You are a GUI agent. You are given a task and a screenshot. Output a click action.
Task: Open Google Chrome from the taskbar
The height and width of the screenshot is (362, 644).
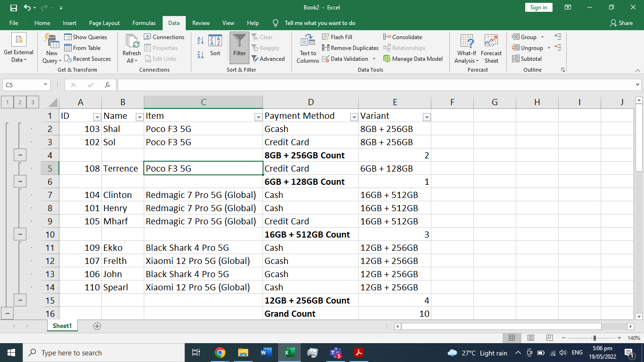220,353
